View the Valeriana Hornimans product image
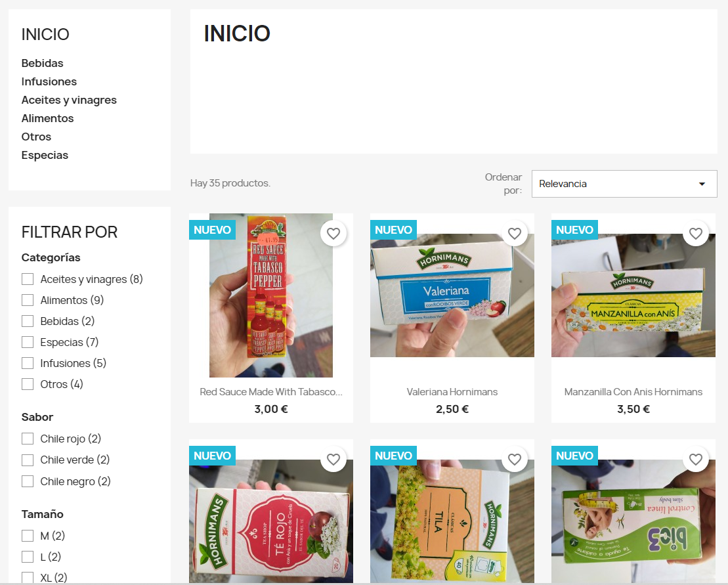The image size is (728, 585). tap(452, 295)
